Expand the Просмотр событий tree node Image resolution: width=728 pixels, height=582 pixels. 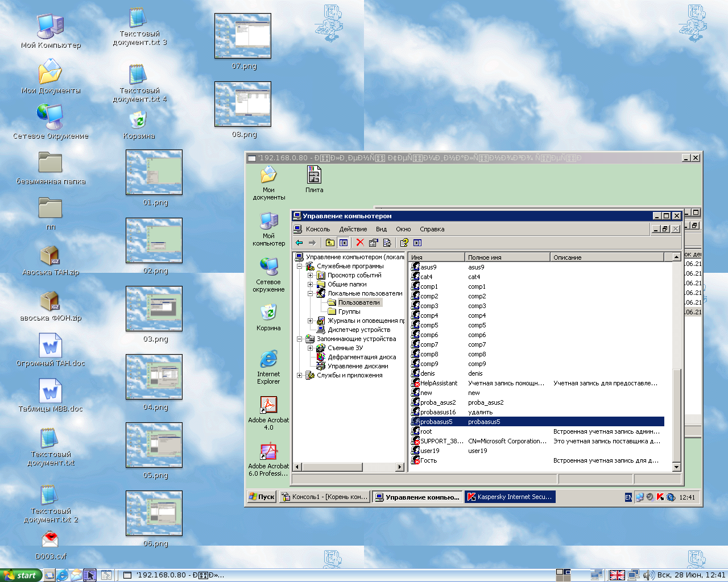tap(311, 275)
